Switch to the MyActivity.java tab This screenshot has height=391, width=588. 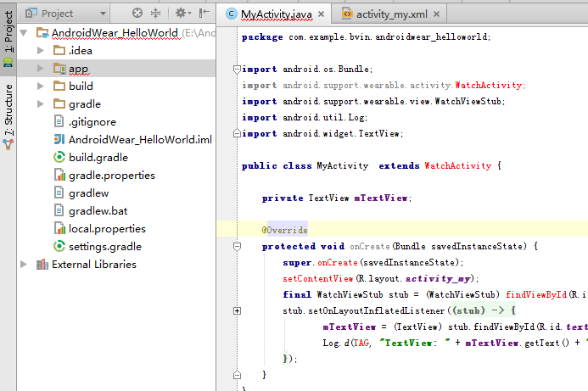pyautogui.click(x=276, y=14)
